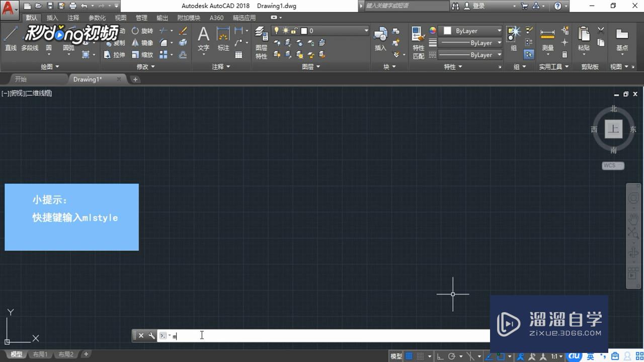
Task: Click the Group (组) icon
Action: tap(514, 39)
